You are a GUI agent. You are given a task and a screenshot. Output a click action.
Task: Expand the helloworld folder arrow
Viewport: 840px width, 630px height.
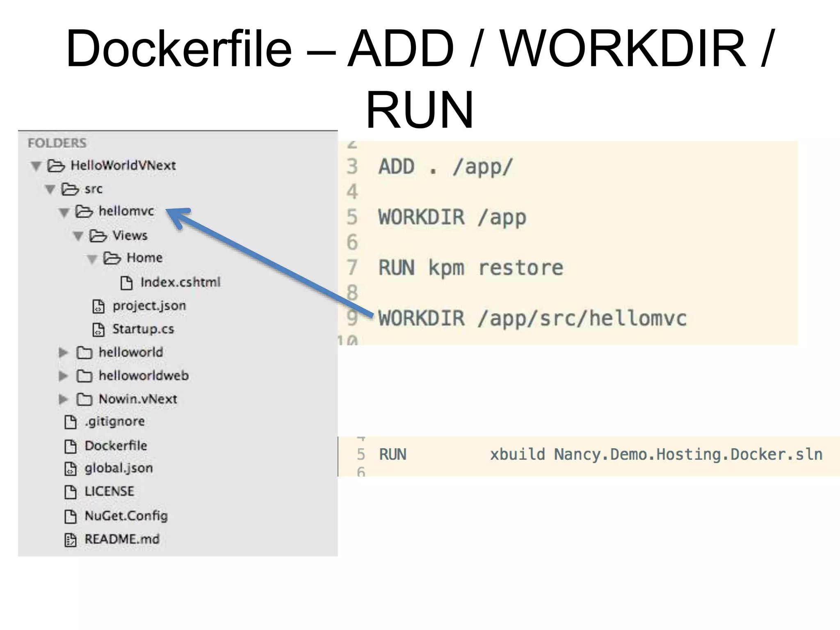tap(63, 353)
